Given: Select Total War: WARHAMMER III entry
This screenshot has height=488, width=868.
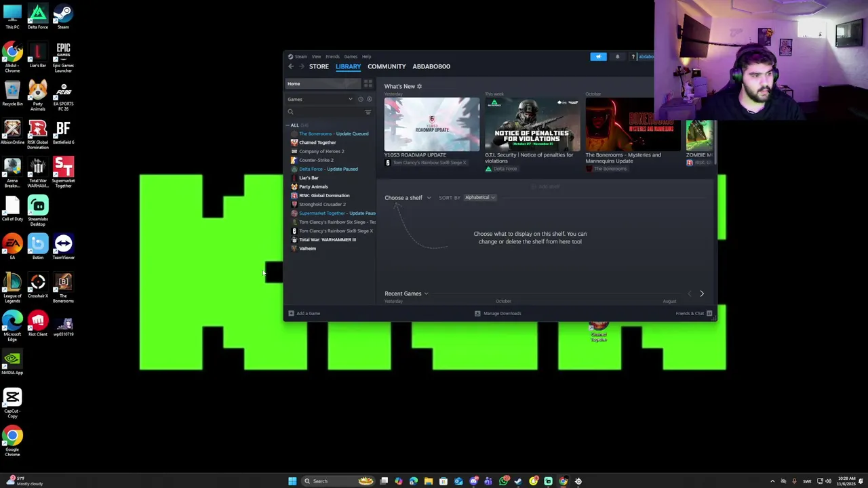Looking at the screenshot, I should (x=327, y=239).
